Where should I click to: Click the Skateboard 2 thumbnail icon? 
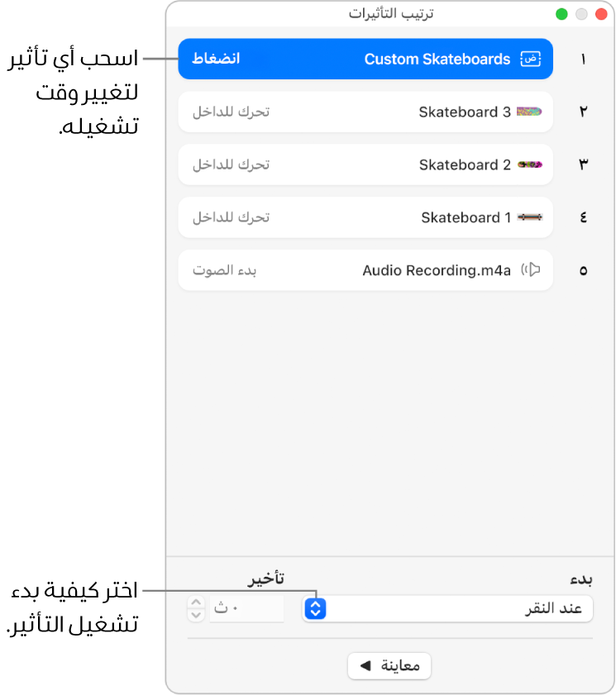coord(529,164)
